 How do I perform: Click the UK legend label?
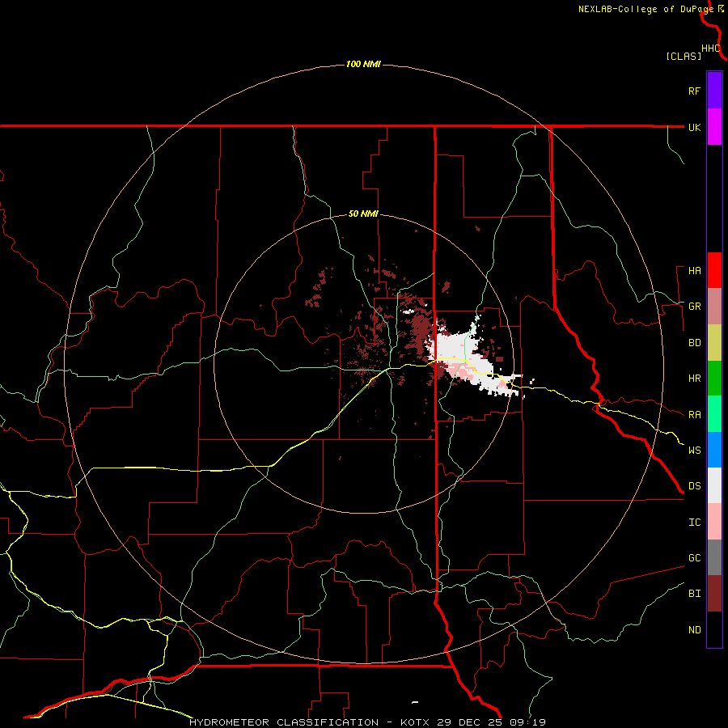[x=694, y=127]
